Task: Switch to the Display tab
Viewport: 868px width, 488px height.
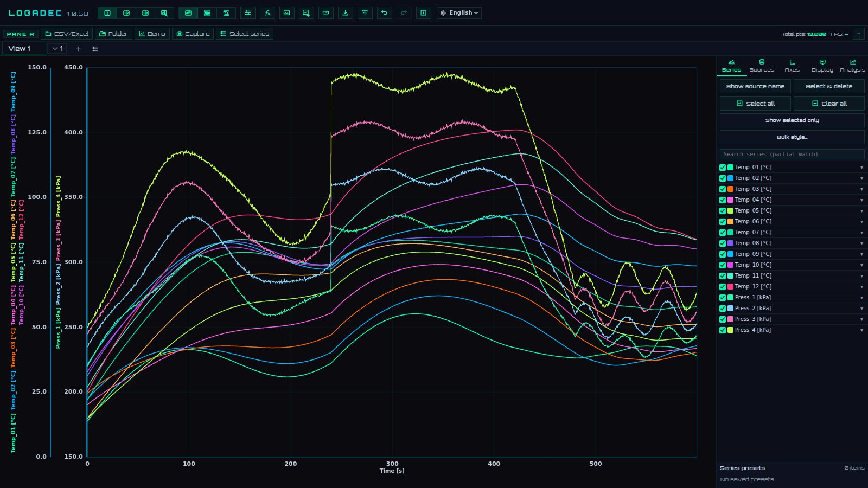Action: [822, 66]
